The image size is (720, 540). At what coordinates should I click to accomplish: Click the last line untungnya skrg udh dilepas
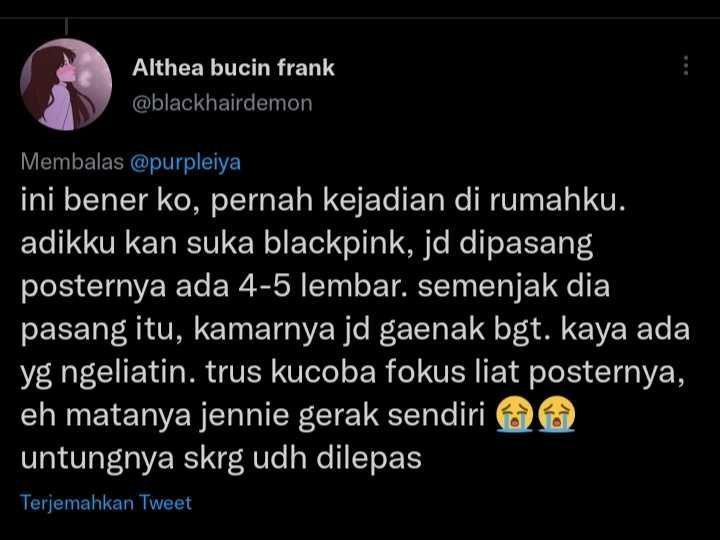[221, 458]
